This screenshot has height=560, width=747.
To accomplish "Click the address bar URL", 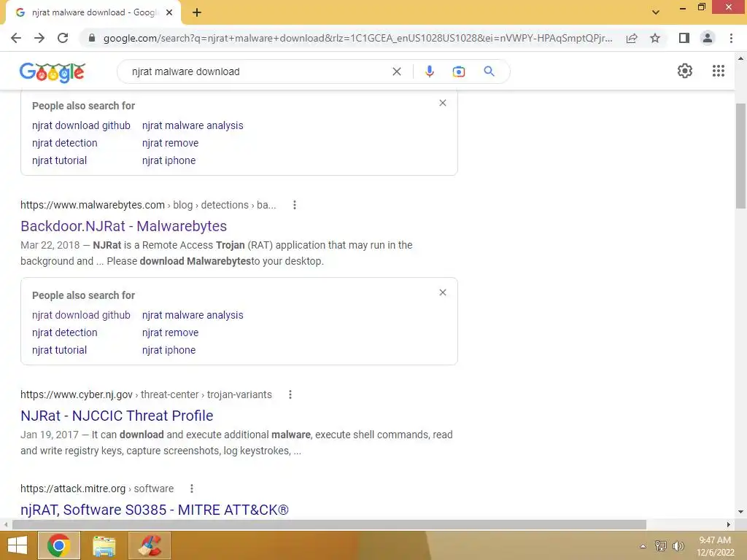I will pos(357,38).
